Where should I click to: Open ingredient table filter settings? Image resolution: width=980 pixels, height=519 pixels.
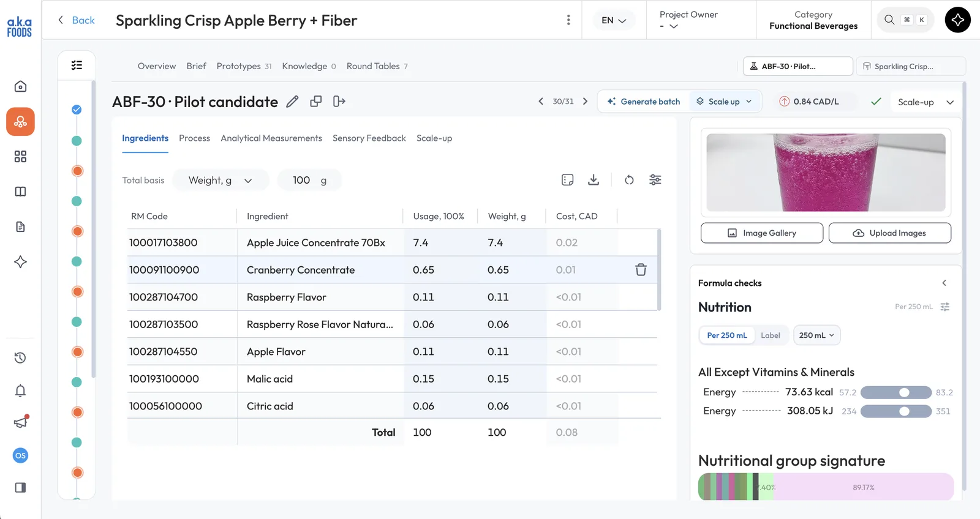[655, 180]
